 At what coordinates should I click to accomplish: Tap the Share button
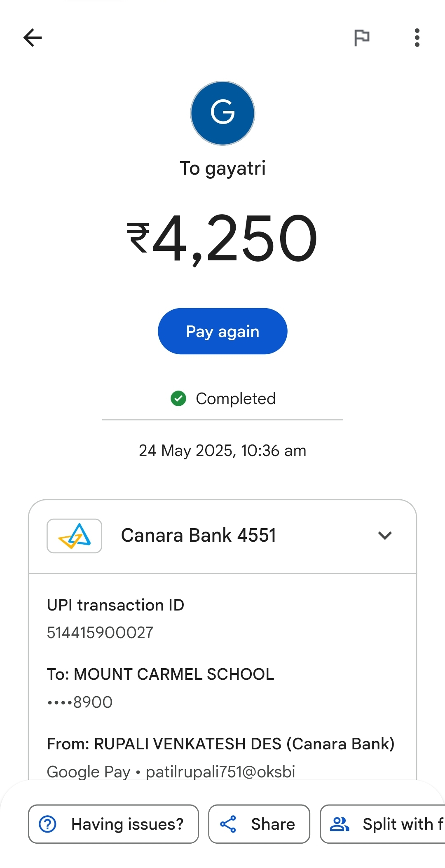point(259,824)
